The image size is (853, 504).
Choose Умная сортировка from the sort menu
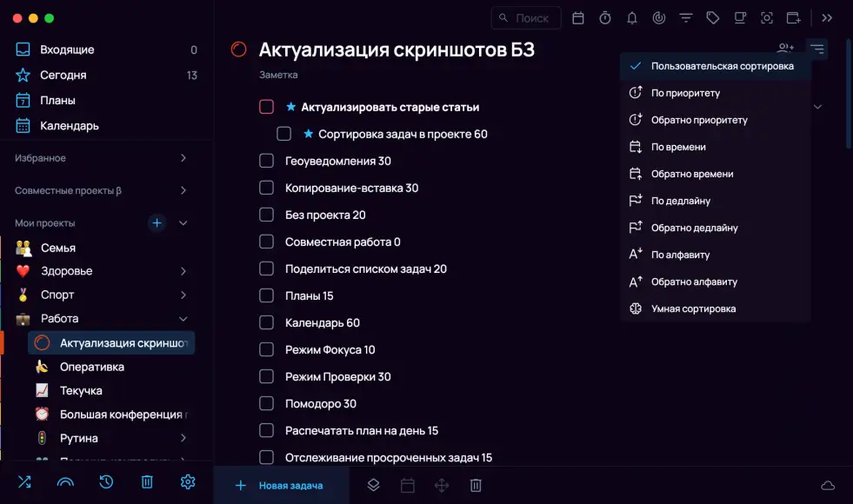[x=693, y=309]
